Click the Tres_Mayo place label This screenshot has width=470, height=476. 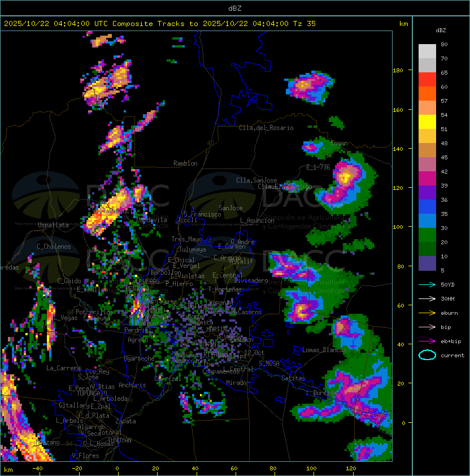coord(186,239)
